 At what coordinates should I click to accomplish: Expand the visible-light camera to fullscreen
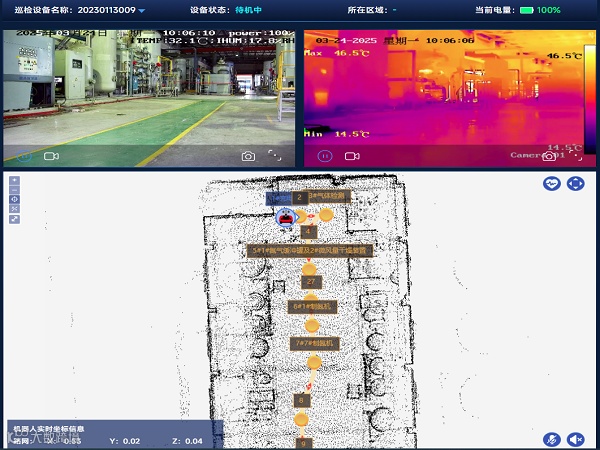pyautogui.click(x=274, y=155)
